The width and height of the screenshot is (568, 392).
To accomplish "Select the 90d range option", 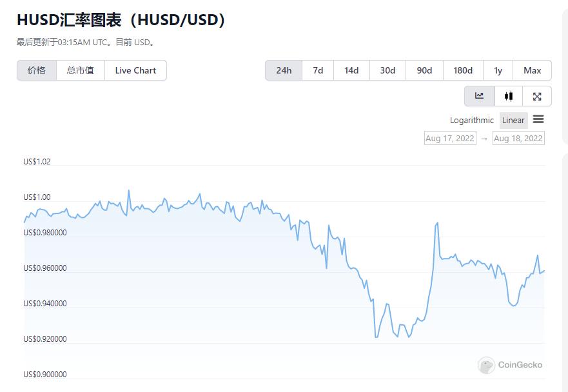I will (424, 70).
